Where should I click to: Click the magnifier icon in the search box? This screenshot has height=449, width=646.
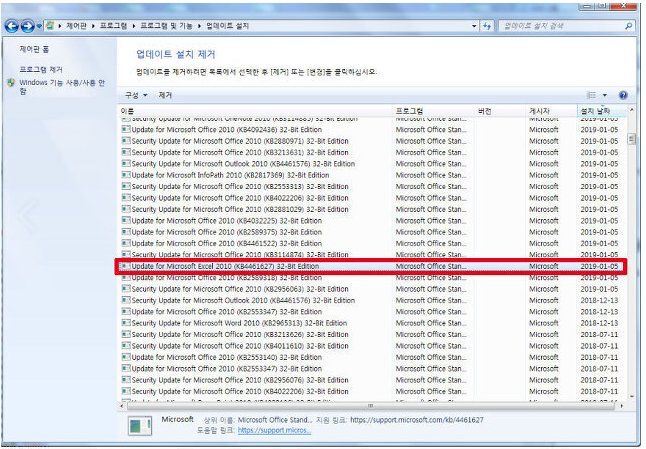[629, 26]
